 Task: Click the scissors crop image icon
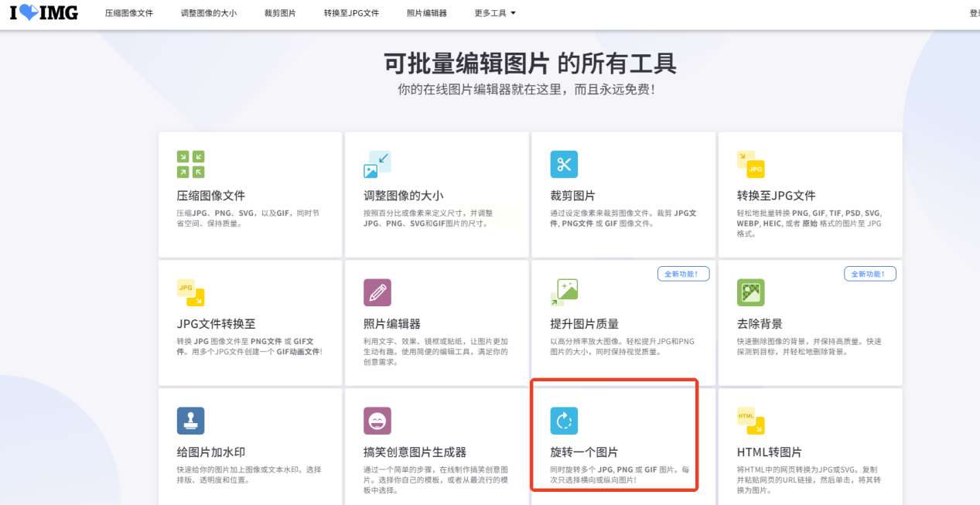coord(564,164)
